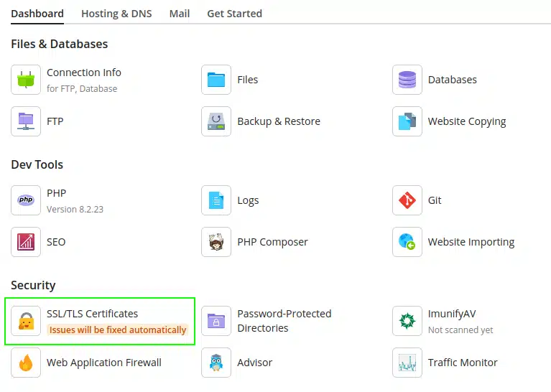Open the Hosting & DNS tab
The height and width of the screenshot is (392, 551).
(x=116, y=14)
